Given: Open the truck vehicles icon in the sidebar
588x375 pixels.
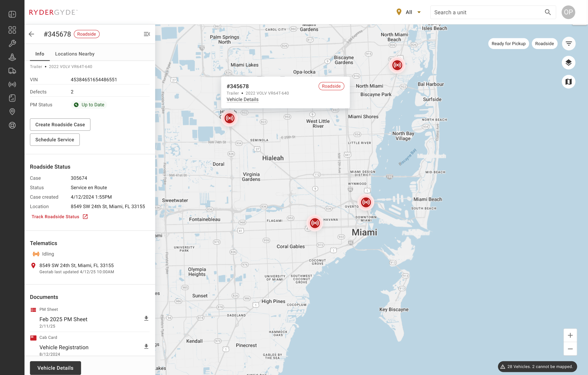Looking at the screenshot, I should point(12,71).
